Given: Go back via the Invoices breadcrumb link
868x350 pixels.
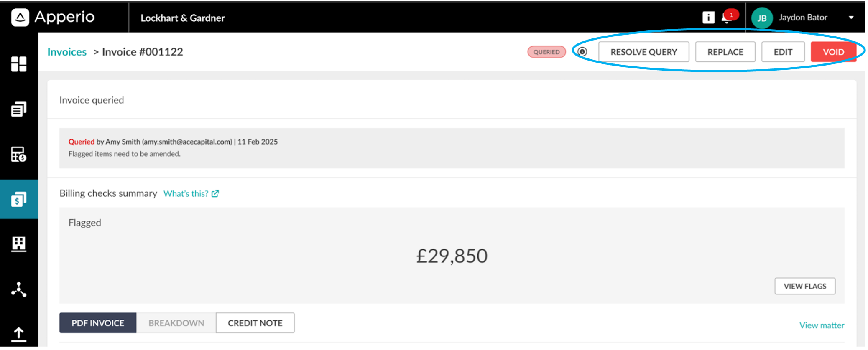Looking at the screenshot, I should coord(67,52).
